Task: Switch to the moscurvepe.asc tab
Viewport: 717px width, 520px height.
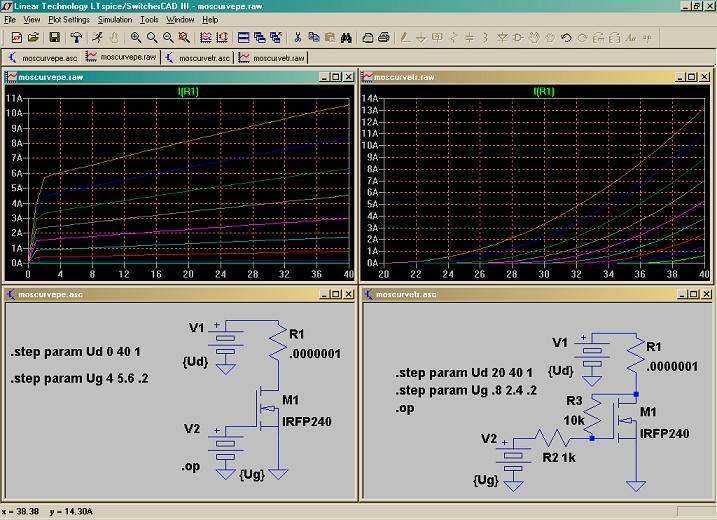Action: click(43, 58)
